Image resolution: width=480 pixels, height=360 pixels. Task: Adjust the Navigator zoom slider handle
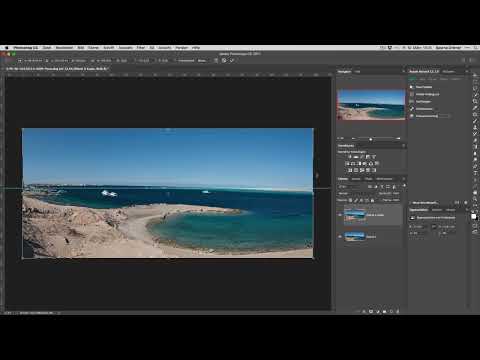(371, 139)
